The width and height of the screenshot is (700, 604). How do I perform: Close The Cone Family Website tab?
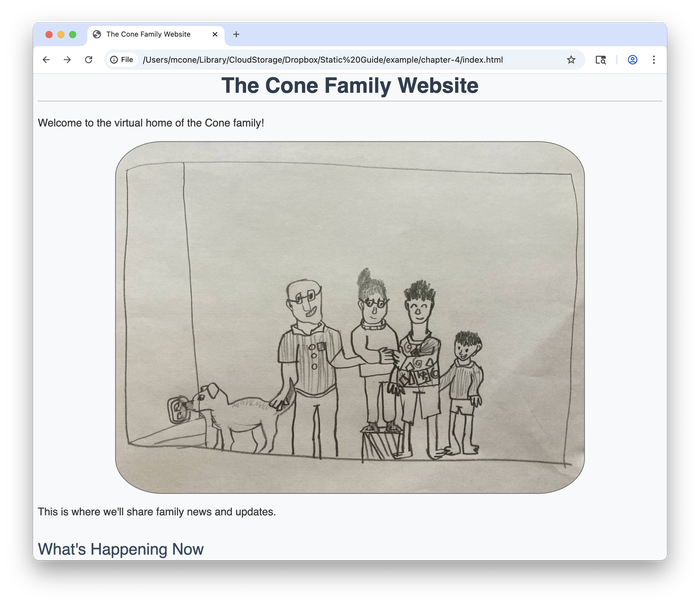click(x=214, y=34)
